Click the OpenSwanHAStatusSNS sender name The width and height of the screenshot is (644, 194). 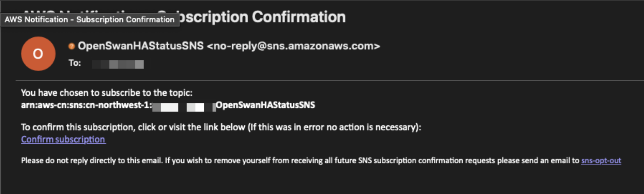[x=141, y=46]
